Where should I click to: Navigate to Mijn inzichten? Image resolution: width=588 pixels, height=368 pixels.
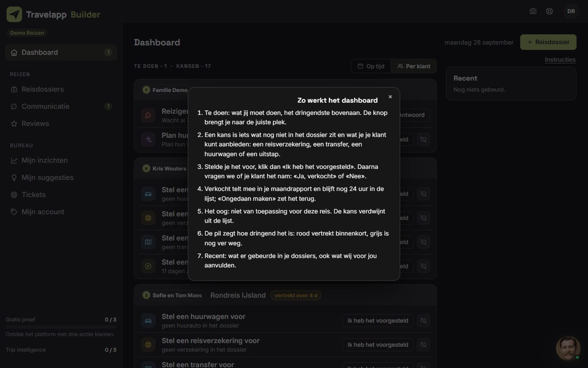61,160
